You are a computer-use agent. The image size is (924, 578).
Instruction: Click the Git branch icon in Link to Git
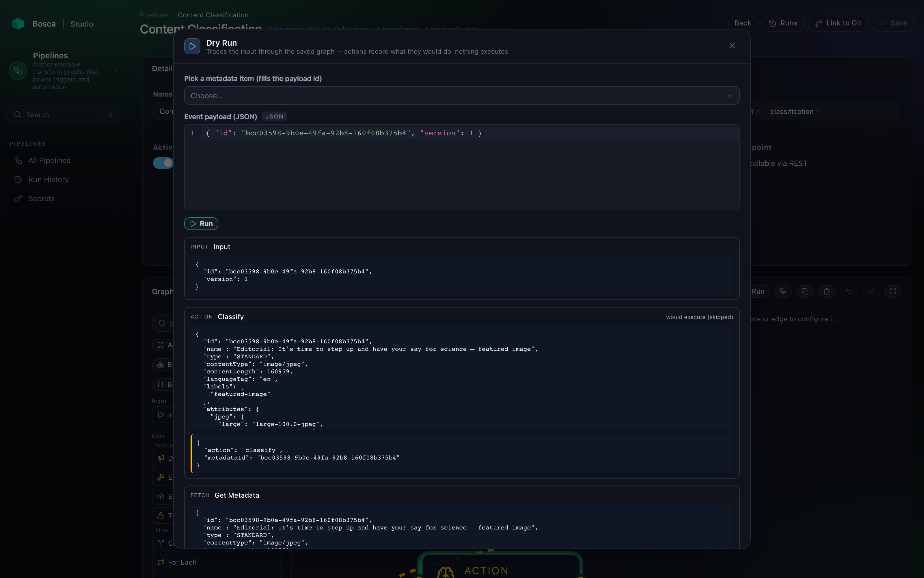tap(819, 24)
